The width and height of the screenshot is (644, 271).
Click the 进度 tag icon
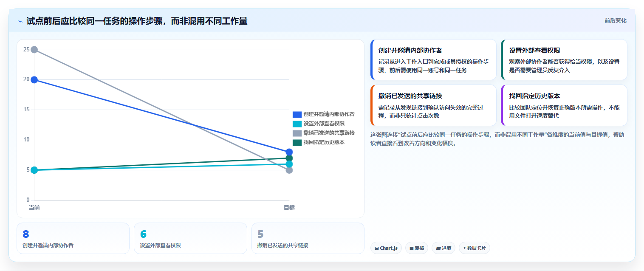coord(438,248)
